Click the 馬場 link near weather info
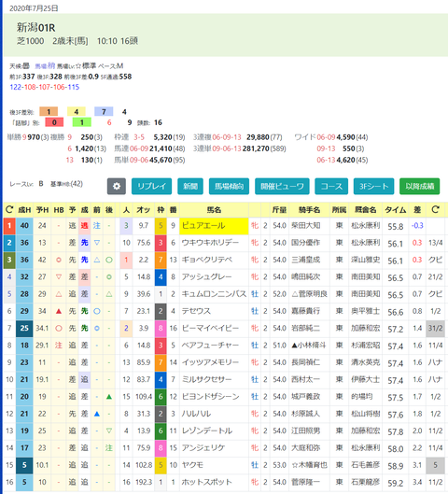Image resolution: width=448 pixels, height=494 pixels. (45, 66)
